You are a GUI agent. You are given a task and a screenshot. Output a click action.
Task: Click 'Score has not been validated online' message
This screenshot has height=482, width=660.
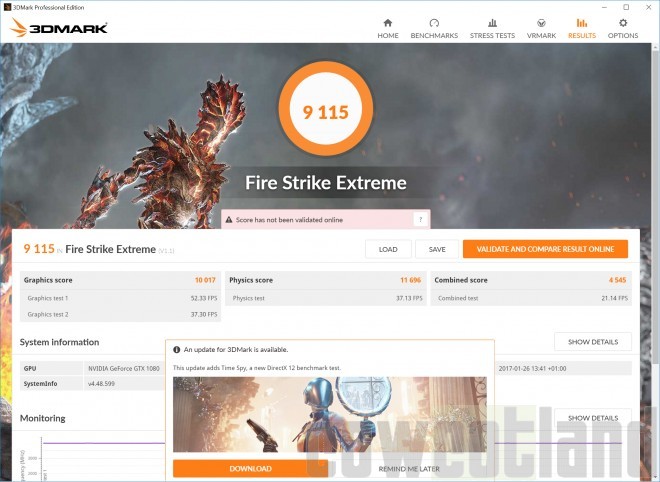[x=289, y=220]
